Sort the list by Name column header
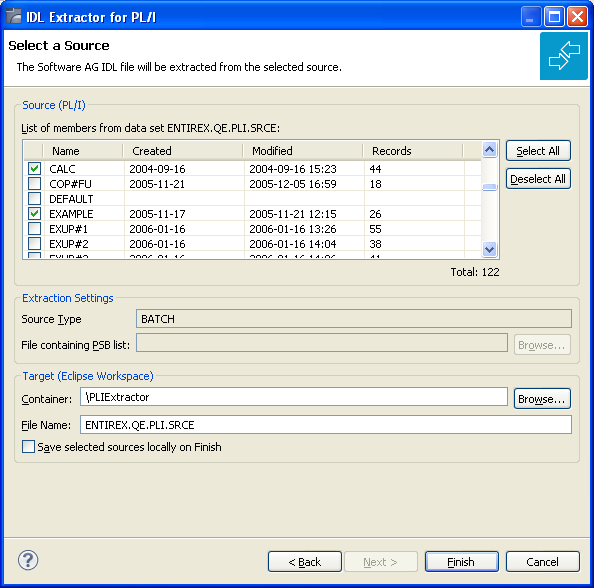This screenshot has height=588, width=594. coord(83,151)
